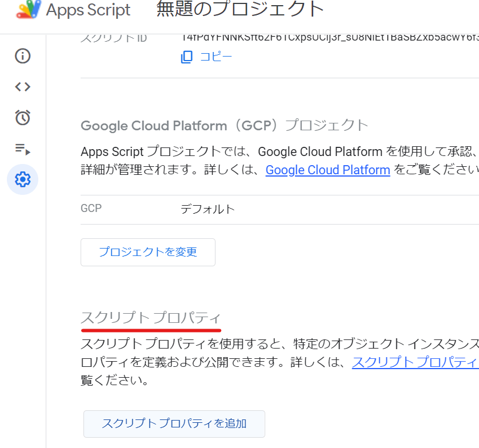This screenshot has width=479, height=448.
Task: Click the コピー link for script ID
Action: 215,57
